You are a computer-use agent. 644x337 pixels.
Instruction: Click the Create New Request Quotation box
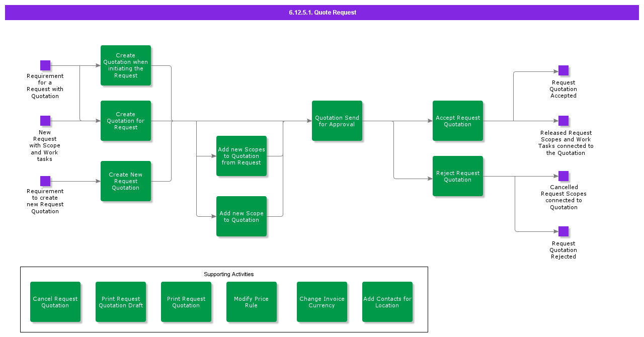pyautogui.click(x=126, y=181)
